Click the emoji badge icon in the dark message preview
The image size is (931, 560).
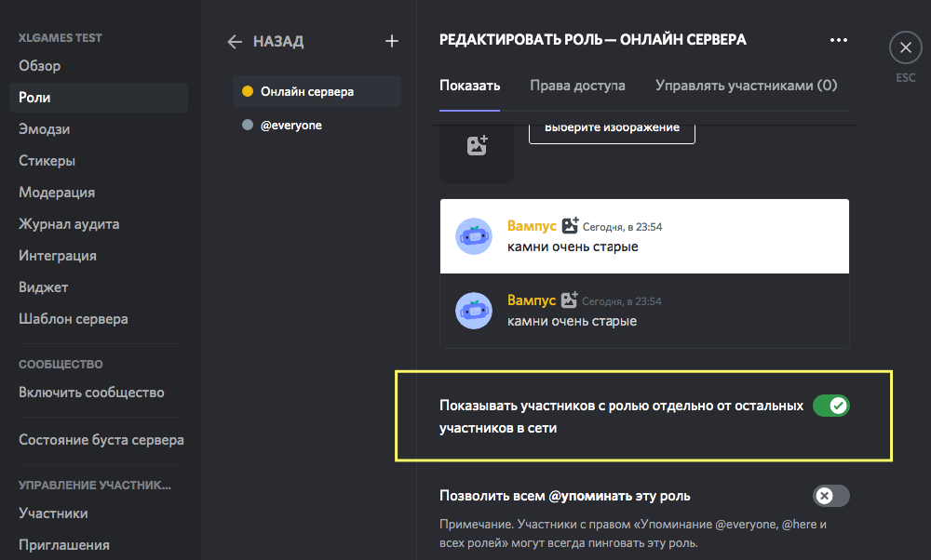[x=566, y=299]
